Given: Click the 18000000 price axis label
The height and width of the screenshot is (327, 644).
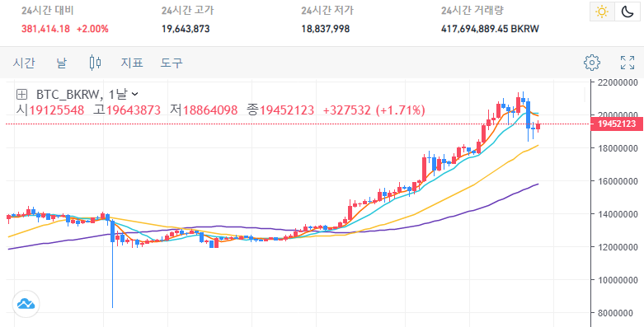Looking at the screenshot, I should (x=618, y=148).
